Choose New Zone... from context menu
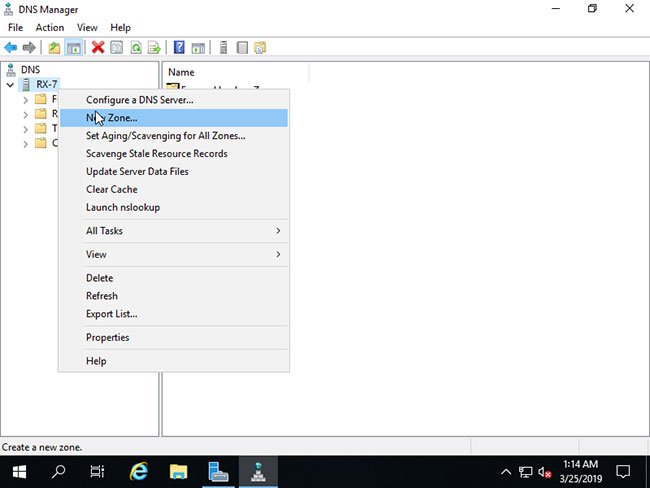Image resolution: width=650 pixels, height=488 pixels. click(x=174, y=118)
